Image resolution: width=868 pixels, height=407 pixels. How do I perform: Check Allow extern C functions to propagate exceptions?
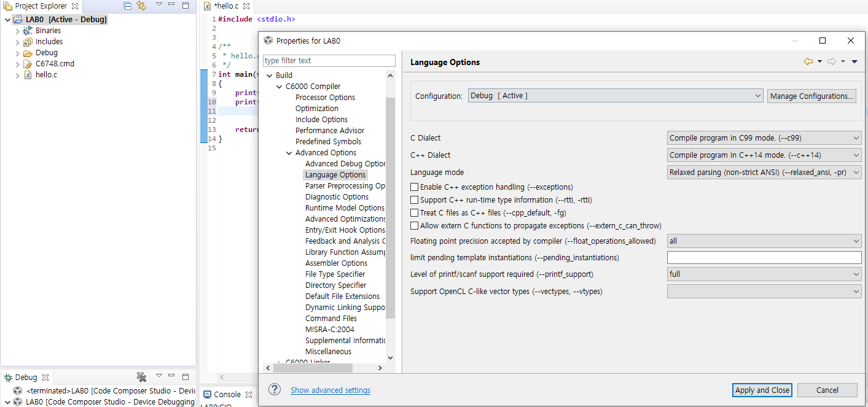(x=415, y=225)
